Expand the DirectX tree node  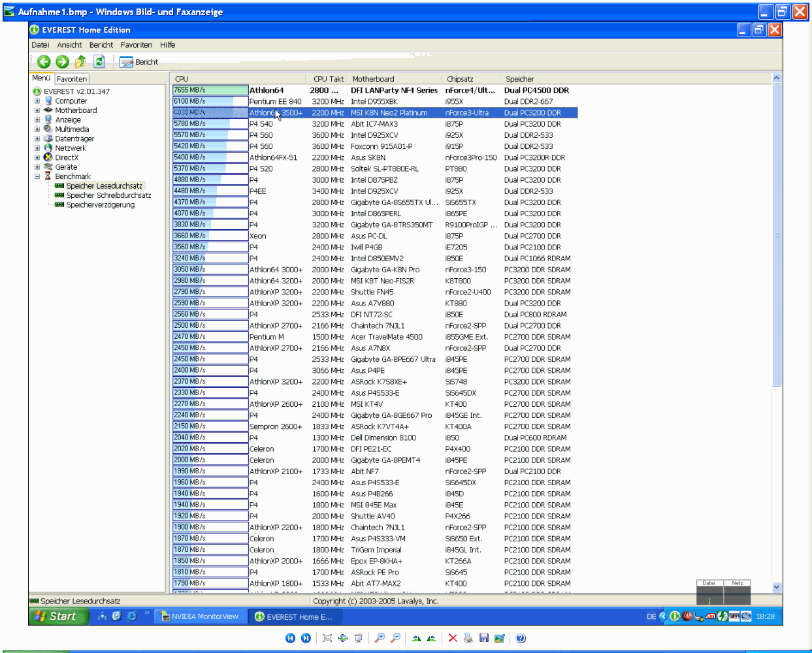pyautogui.click(x=37, y=157)
